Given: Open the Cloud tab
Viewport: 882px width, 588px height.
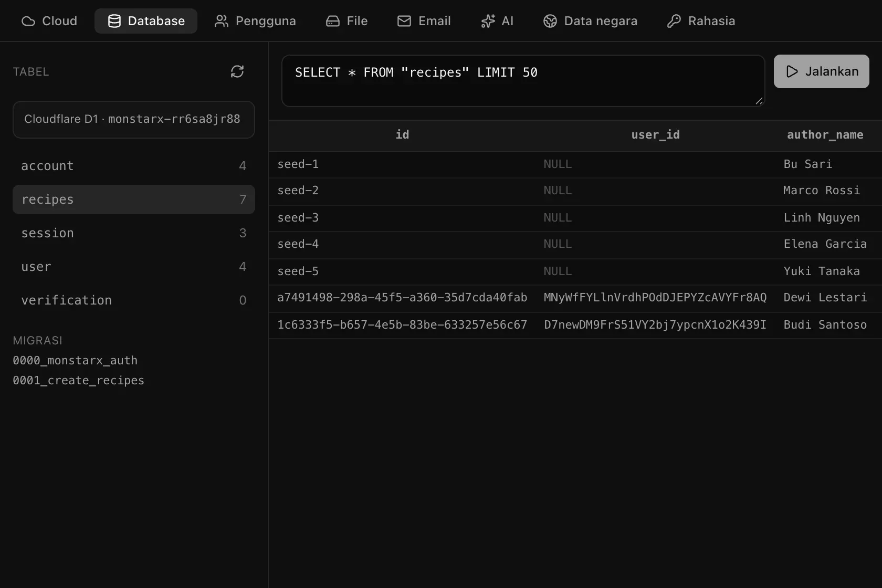Looking at the screenshot, I should click(x=49, y=21).
